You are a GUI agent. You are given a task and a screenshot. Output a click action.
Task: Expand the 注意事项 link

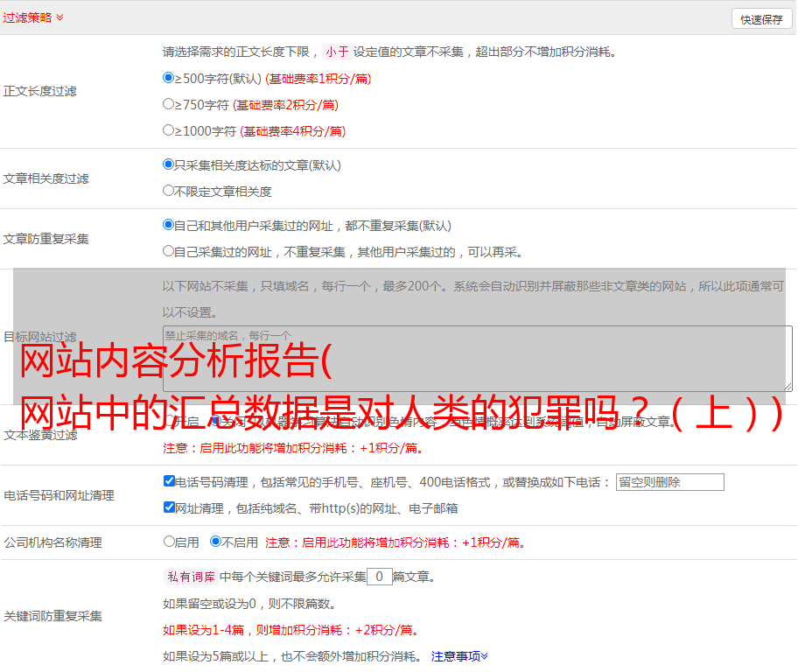pyautogui.click(x=459, y=656)
